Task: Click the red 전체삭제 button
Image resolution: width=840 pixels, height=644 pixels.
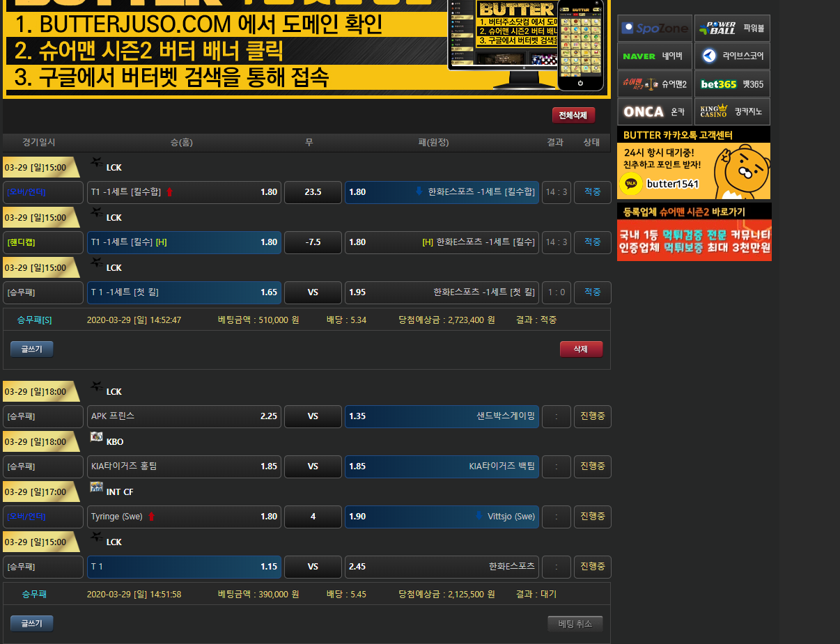Action: point(573,115)
